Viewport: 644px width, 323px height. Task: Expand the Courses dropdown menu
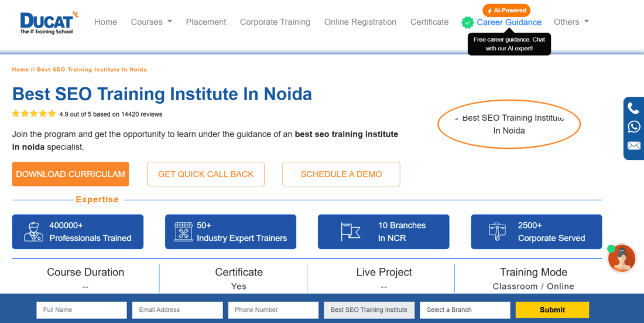point(151,22)
